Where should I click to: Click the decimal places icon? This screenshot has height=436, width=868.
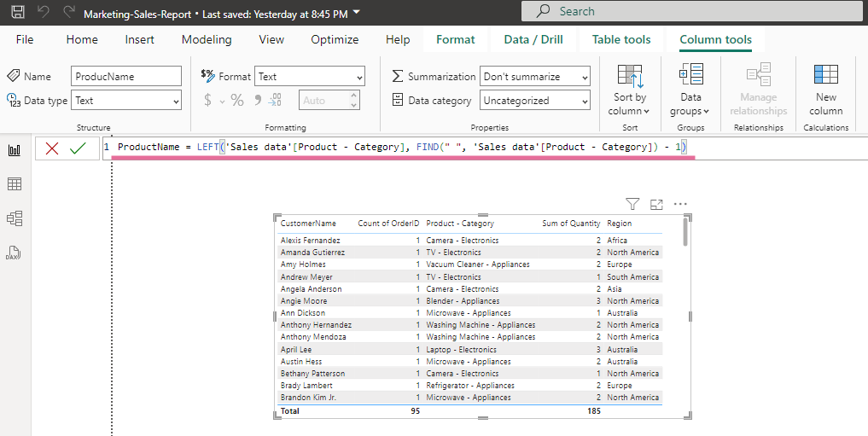[275, 100]
